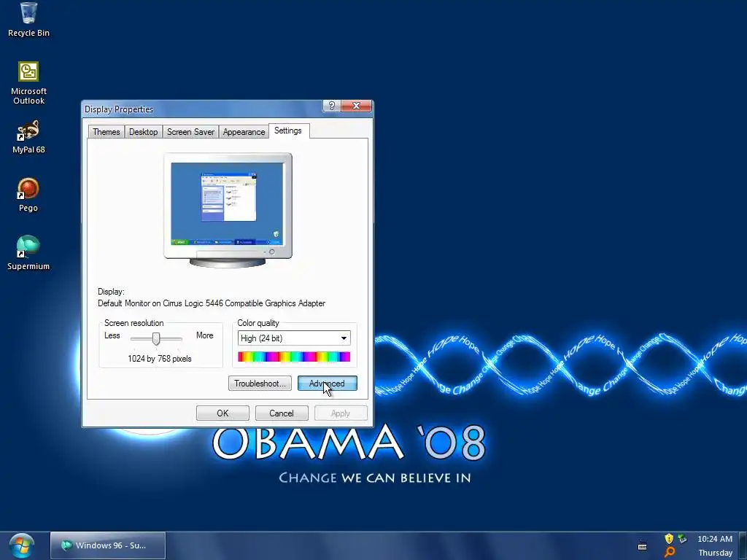Click the help question mark button

(332, 106)
